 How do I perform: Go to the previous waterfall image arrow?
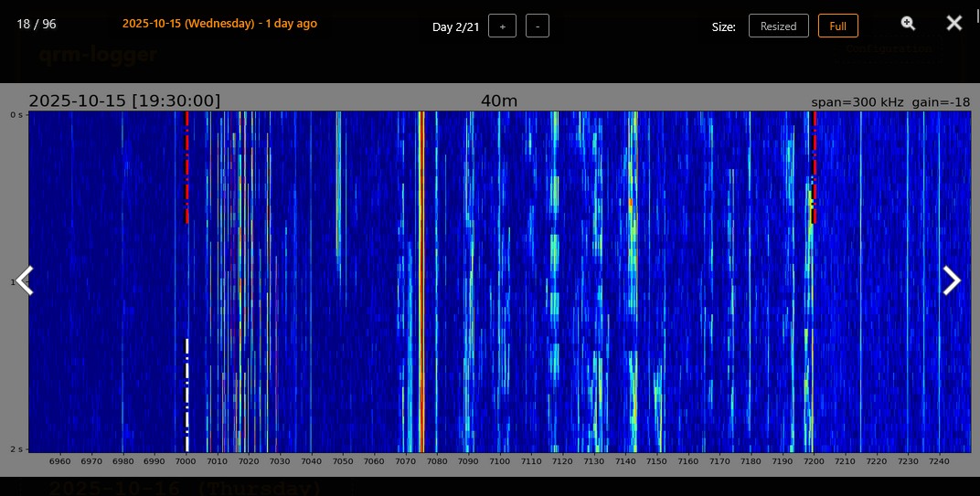click(x=25, y=281)
